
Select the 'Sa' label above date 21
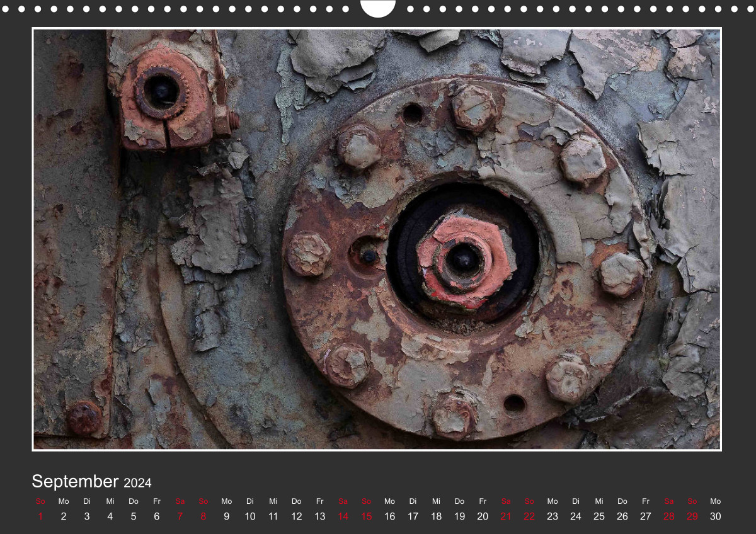coord(507,501)
